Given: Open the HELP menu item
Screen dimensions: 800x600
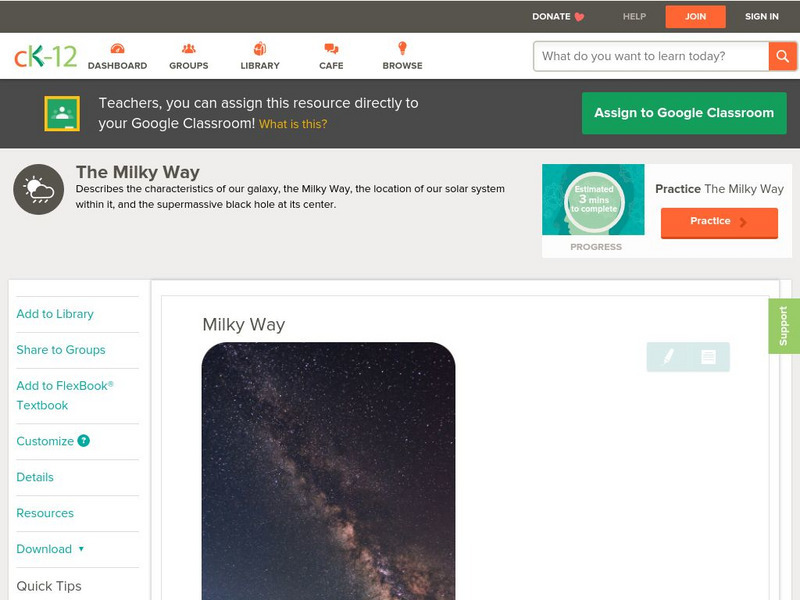Looking at the screenshot, I should pyautogui.click(x=634, y=17).
